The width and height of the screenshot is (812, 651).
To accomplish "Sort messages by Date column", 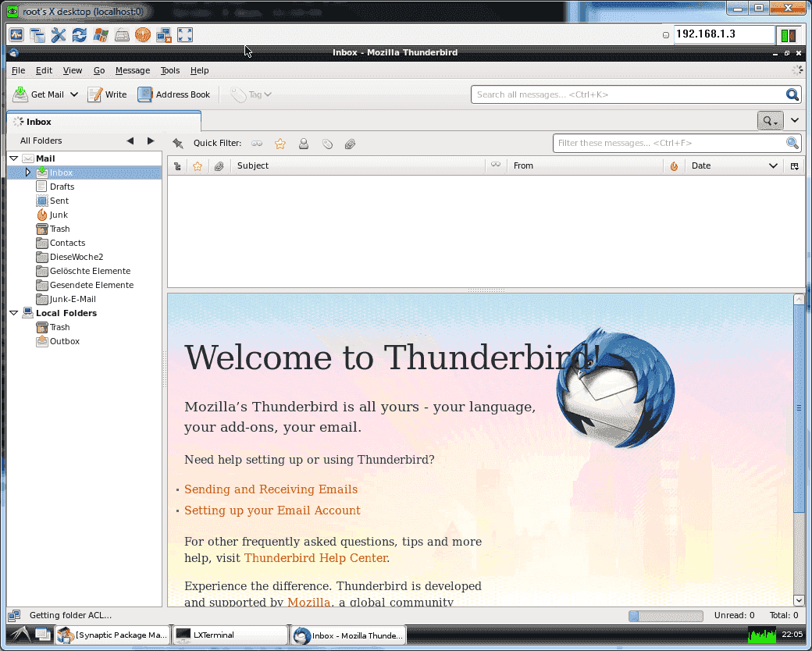I will (735, 165).
